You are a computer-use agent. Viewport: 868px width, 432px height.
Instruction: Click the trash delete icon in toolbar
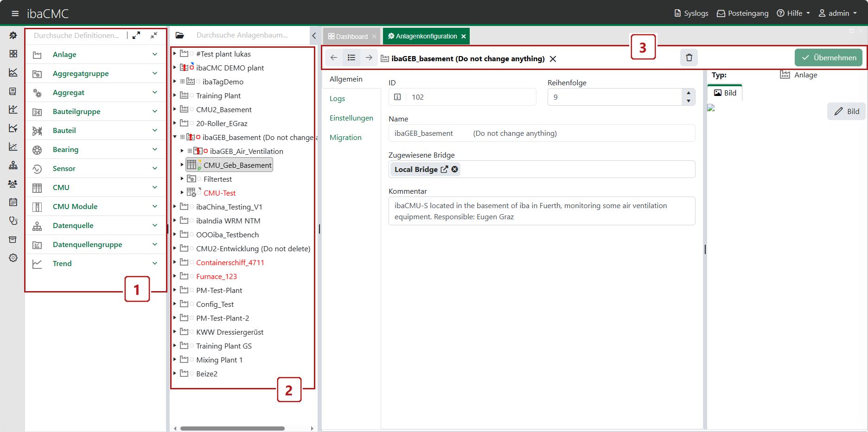point(689,57)
